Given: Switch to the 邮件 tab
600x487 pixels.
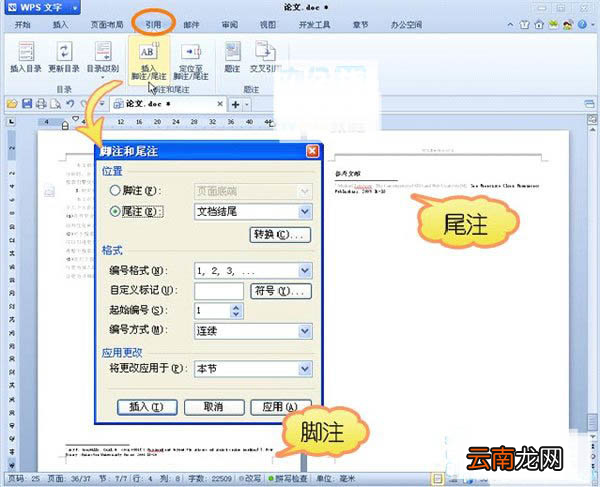Looking at the screenshot, I should pos(191,25).
